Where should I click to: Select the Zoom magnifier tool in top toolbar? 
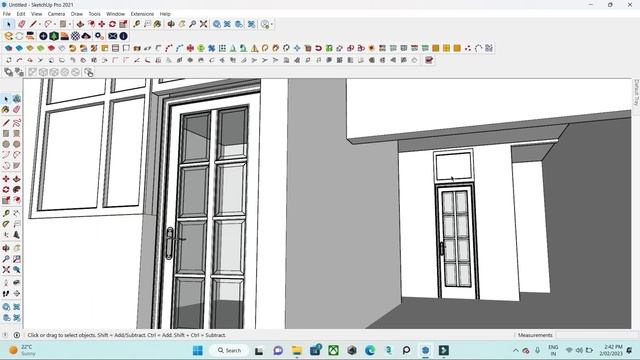193,24
